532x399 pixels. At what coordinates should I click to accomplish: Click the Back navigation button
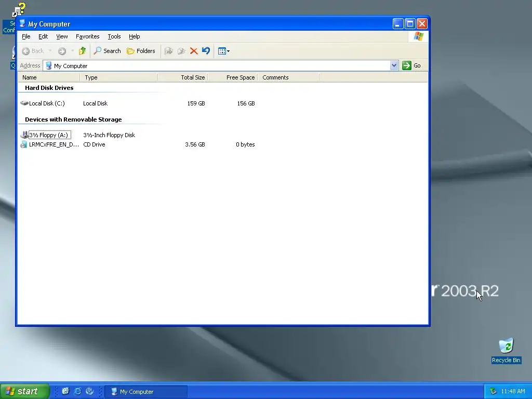click(x=33, y=51)
